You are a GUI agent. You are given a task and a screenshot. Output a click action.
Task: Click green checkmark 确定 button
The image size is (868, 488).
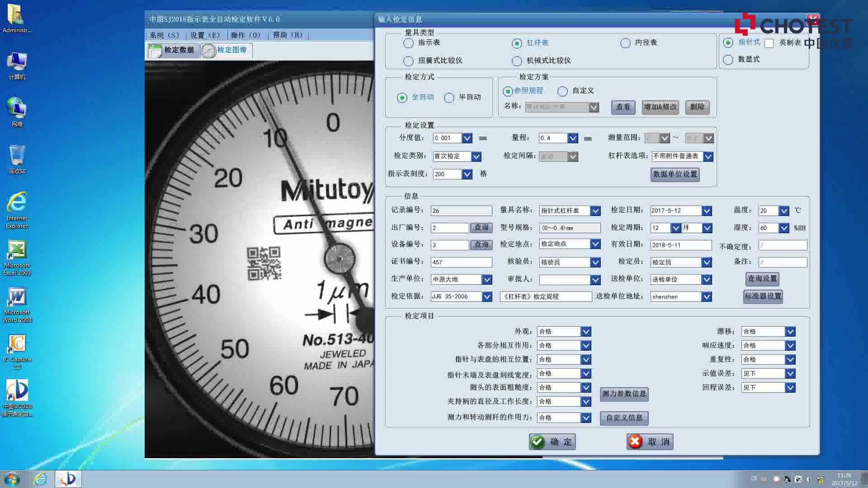(552, 441)
